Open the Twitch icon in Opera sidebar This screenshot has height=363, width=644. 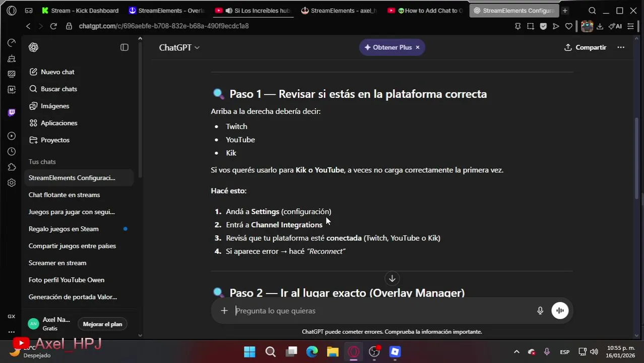12,112
